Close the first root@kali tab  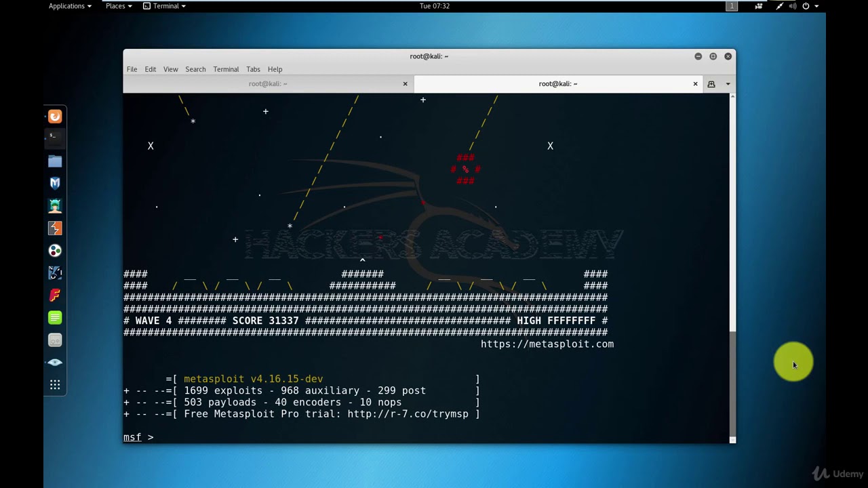click(406, 84)
